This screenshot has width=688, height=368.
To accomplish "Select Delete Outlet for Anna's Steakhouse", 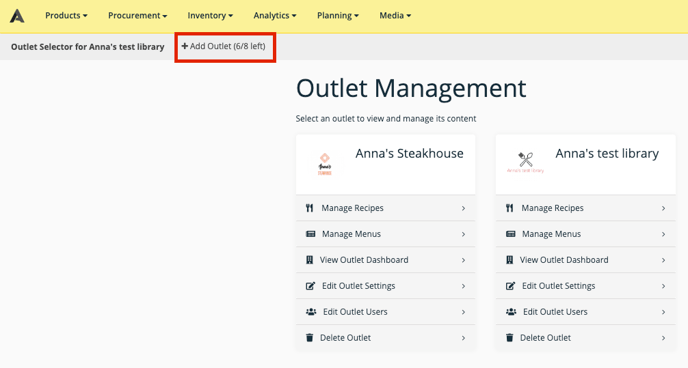I will click(386, 338).
